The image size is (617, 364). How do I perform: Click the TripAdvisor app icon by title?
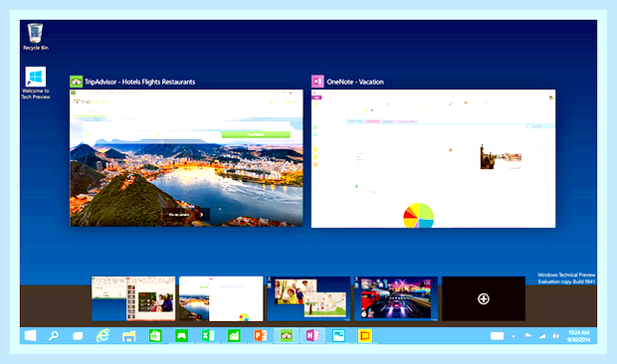coord(76,82)
